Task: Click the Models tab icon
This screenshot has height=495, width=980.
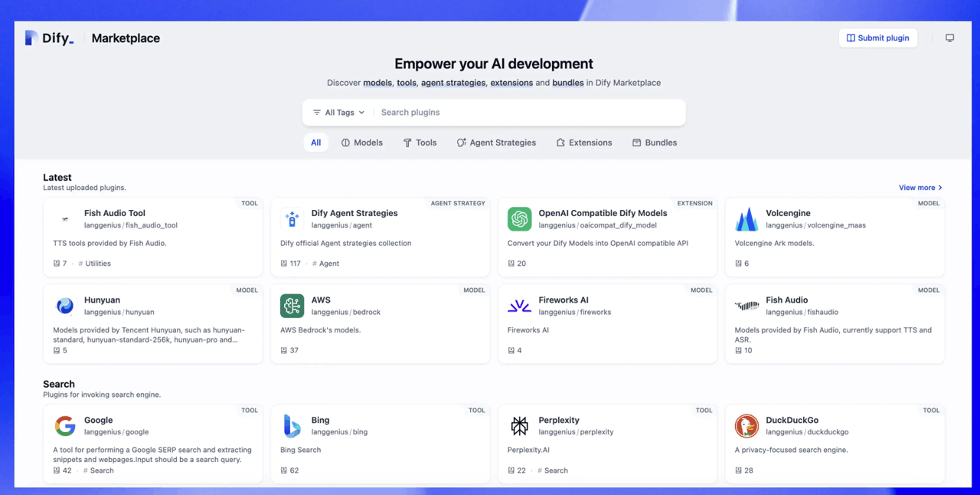Action: coord(345,143)
